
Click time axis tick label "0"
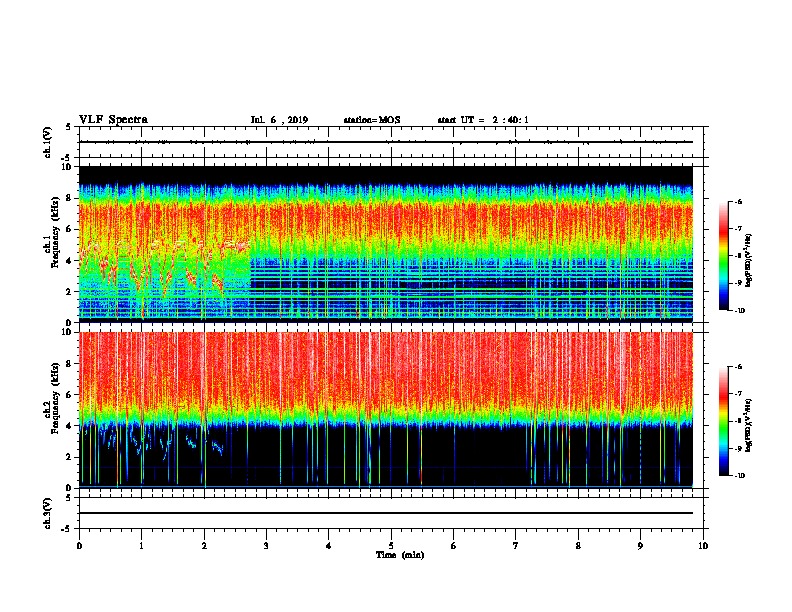point(79,546)
